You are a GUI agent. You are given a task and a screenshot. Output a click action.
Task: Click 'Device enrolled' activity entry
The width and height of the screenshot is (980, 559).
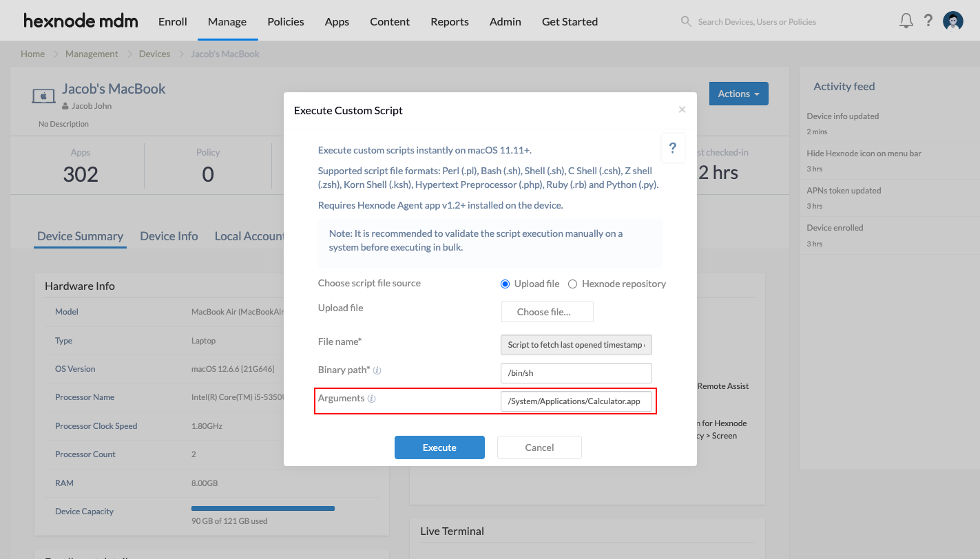[x=835, y=228]
